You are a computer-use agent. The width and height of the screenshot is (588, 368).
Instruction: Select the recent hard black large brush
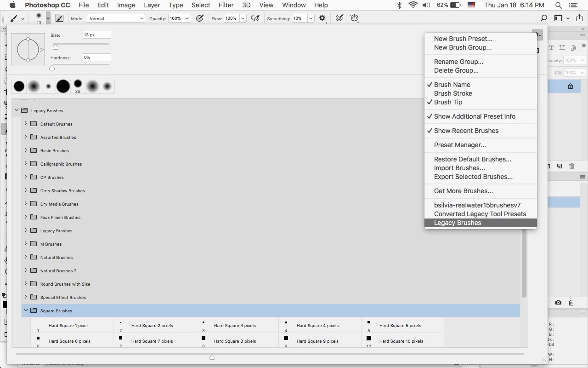[63, 86]
